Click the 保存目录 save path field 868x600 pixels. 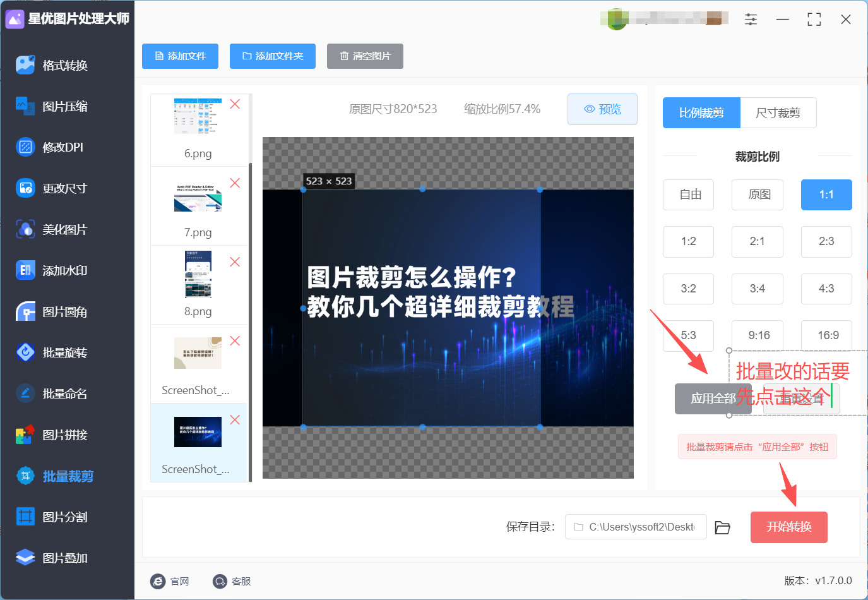click(x=636, y=527)
